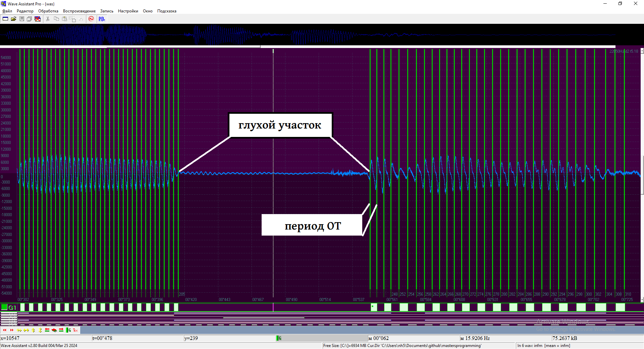Click the period marker labeled 205
This screenshot has width=644, height=349.
(182, 294)
